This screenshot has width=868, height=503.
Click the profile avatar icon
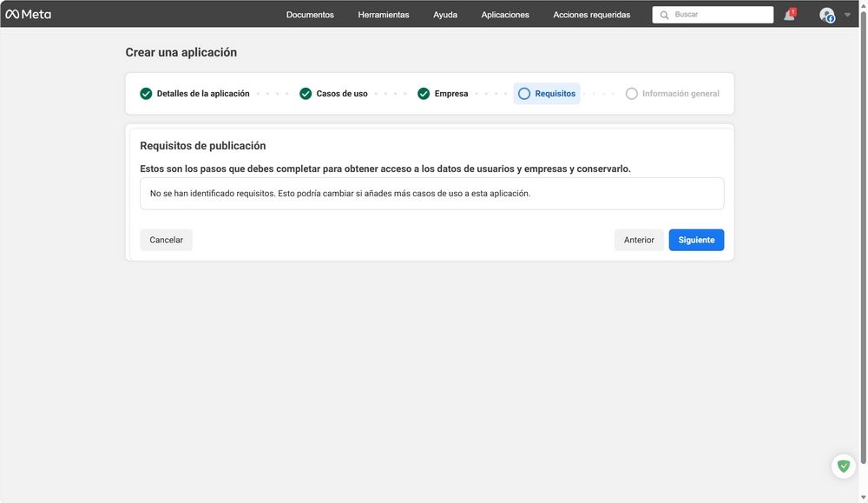[825, 14]
